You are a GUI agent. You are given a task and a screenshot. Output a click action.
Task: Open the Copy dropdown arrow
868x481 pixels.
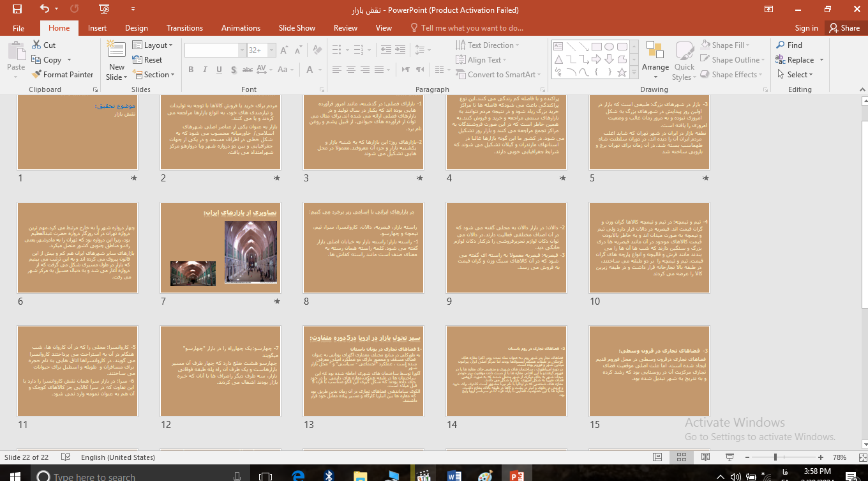tap(68, 60)
